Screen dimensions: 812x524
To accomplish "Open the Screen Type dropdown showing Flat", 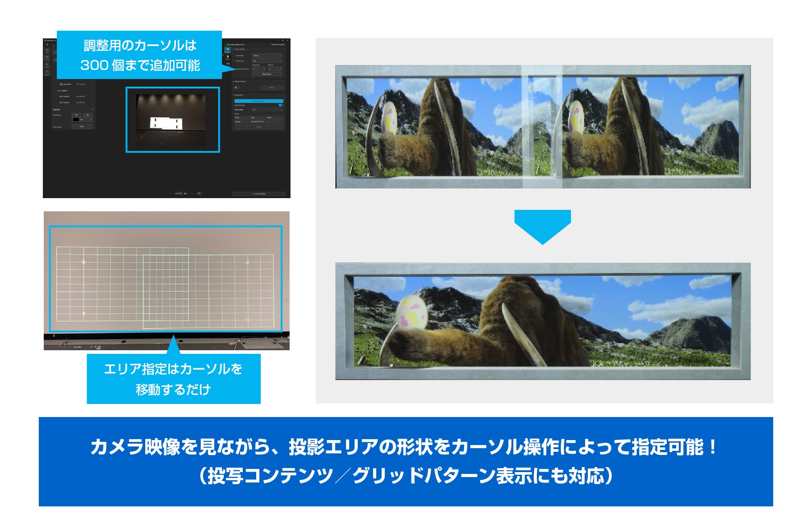I will pyautogui.click(x=267, y=61).
